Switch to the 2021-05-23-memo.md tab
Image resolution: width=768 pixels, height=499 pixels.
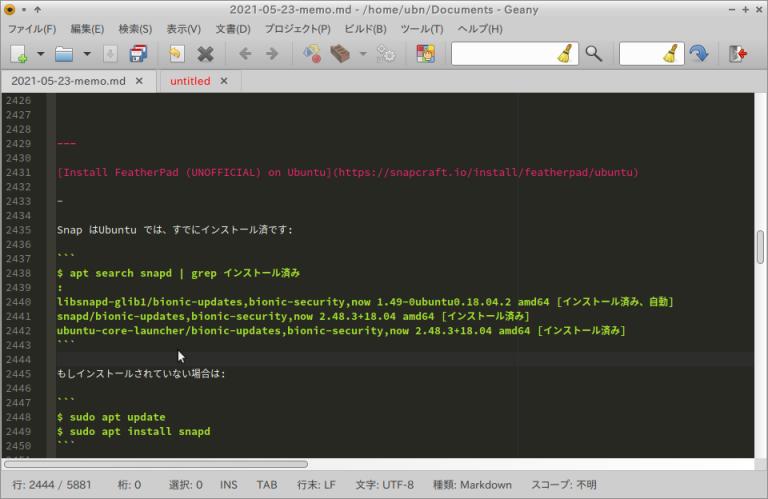69,81
